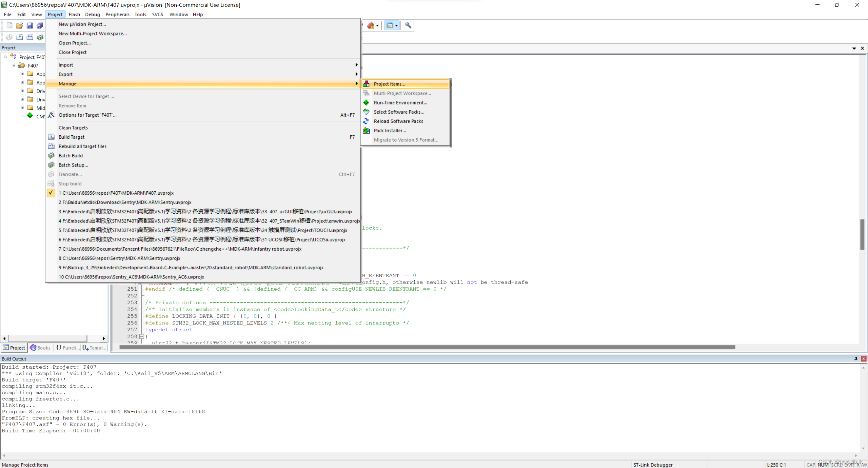Click the Save All toolbar icon
Viewport: 868px width, 468px height.
tap(40, 25)
